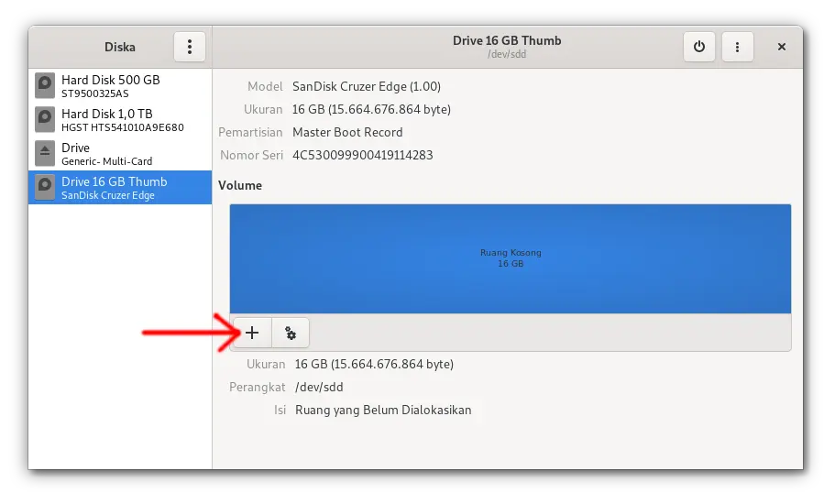Create a partition with the plus button
Screen dimensions: 835x504
coord(252,333)
